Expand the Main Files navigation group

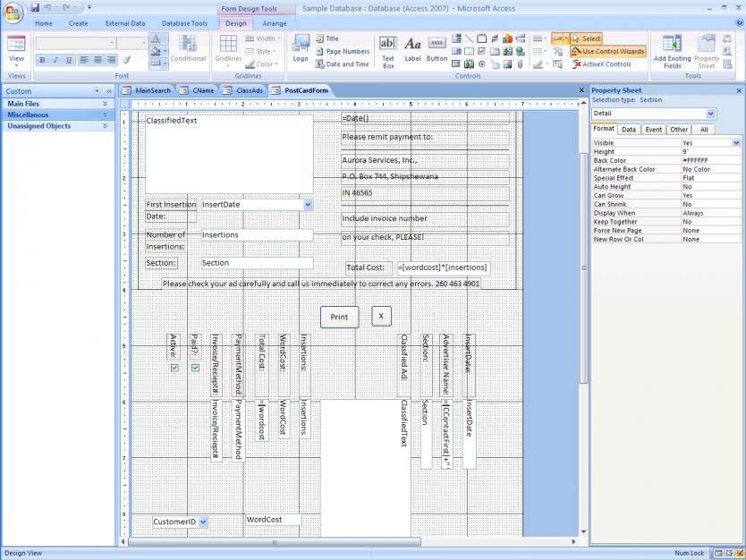click(105, 104)
